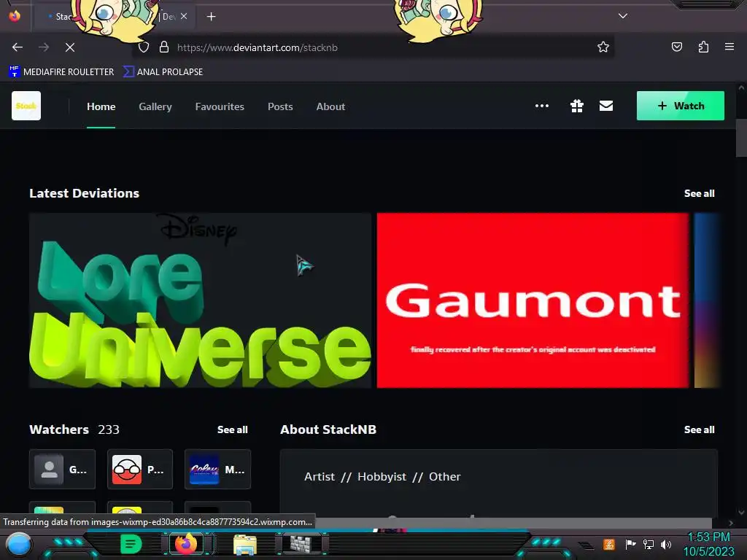Open the red Gaumont deviation thumbnail
This screenshot has width=747, height=560.
click(x=533, y=300)
